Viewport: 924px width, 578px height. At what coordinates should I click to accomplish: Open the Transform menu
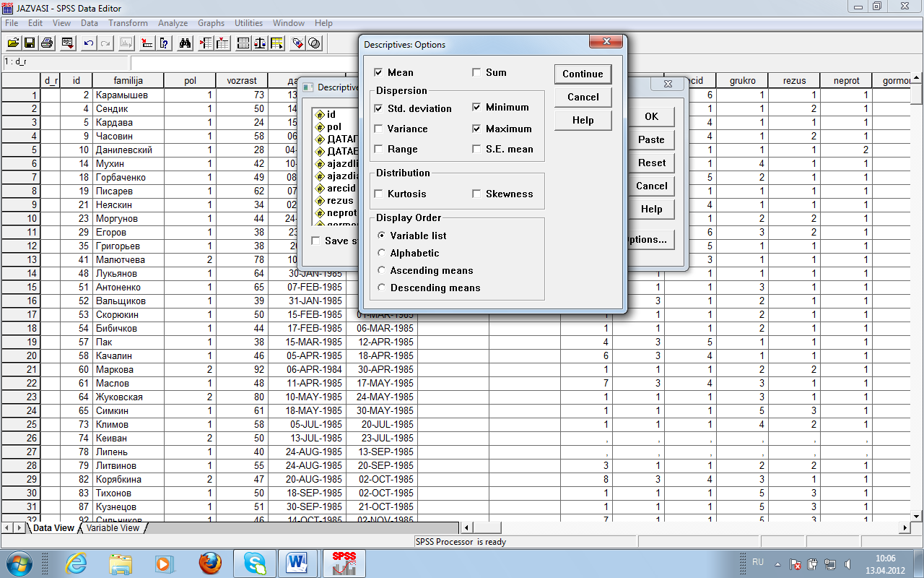[128, 23]
